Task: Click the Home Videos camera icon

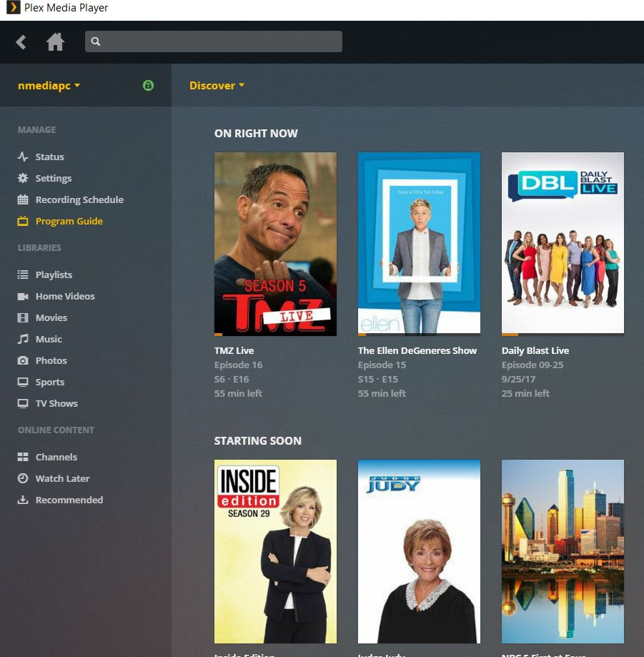Action: (23, 296)
